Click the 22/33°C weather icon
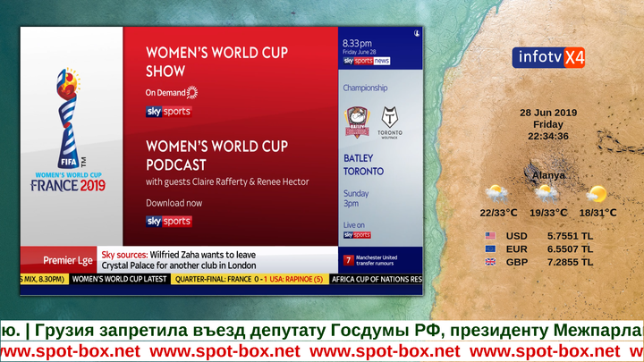The image size is (644, 362). point(497,194)
